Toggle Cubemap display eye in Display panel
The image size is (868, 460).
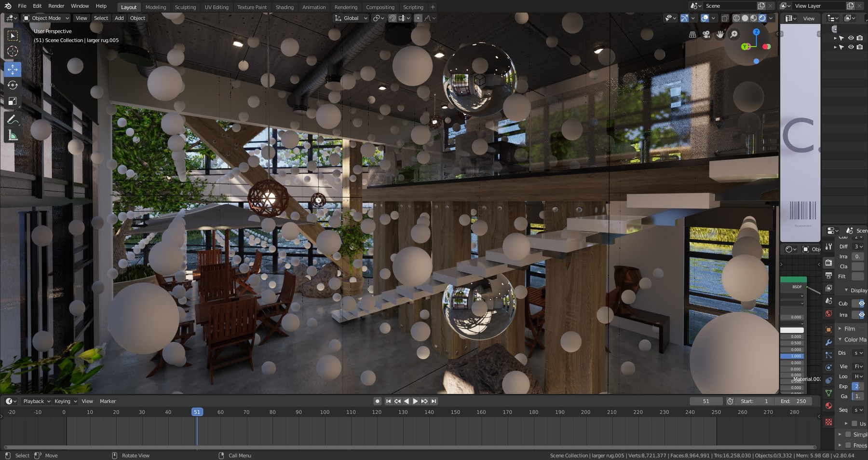click(x=861, y=304)
